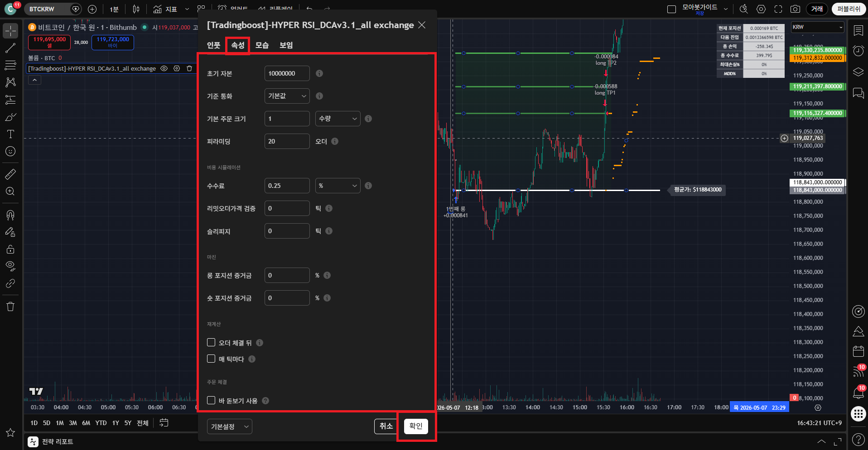
Task: Take a chart snapshot with camera icon
Action: pyautogui.click(x=795, y=9)
